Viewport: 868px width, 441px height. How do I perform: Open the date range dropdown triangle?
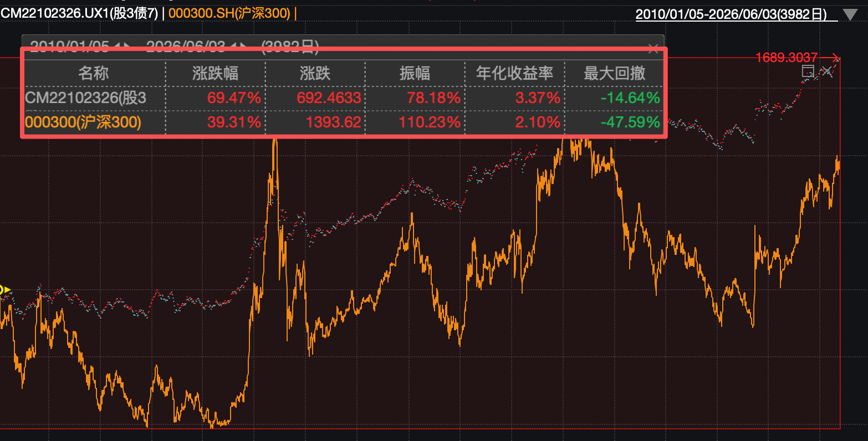pyautogui.click(x=850, y=15)
